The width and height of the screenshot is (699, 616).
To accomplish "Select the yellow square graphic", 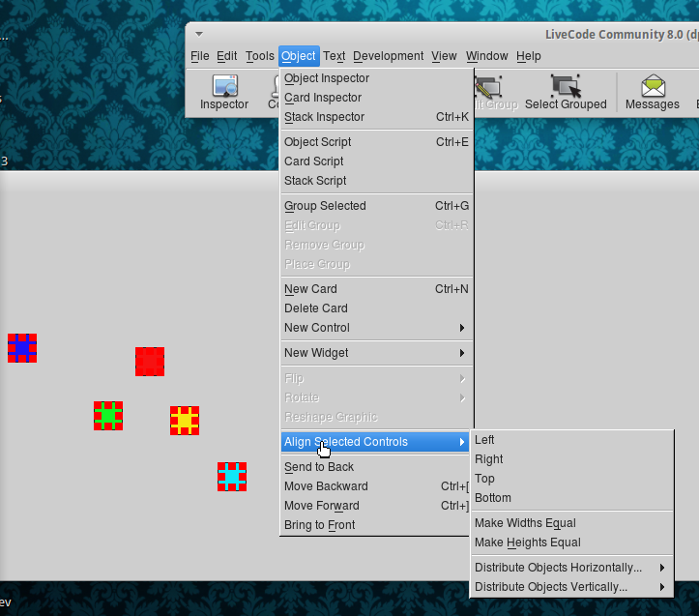I will [185, 421].
